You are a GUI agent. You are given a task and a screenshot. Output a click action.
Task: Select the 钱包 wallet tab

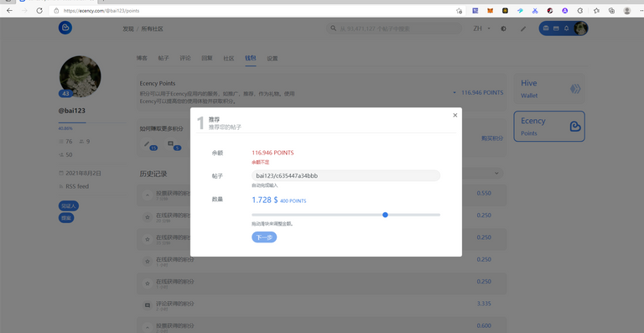[x=251, y=59]
